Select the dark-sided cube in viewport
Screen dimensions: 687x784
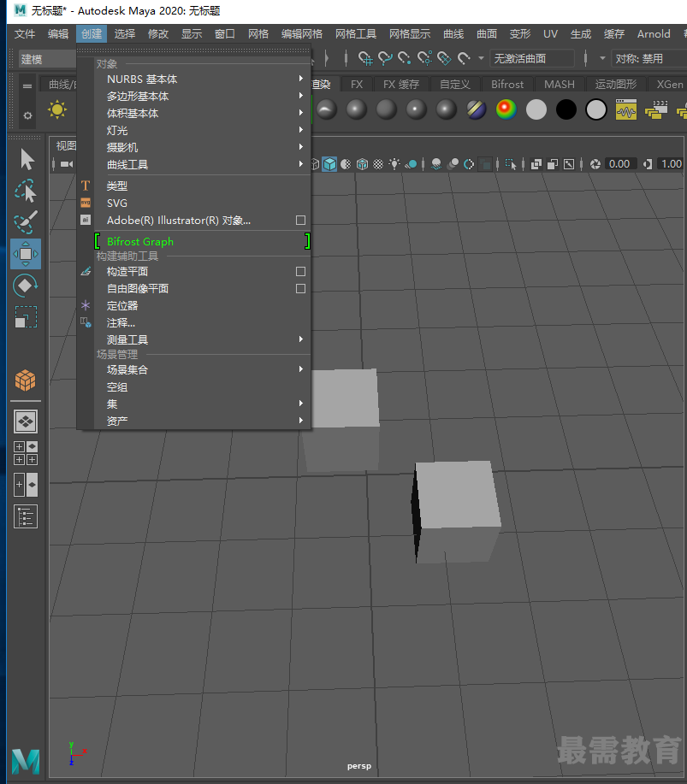coord(456,511)
